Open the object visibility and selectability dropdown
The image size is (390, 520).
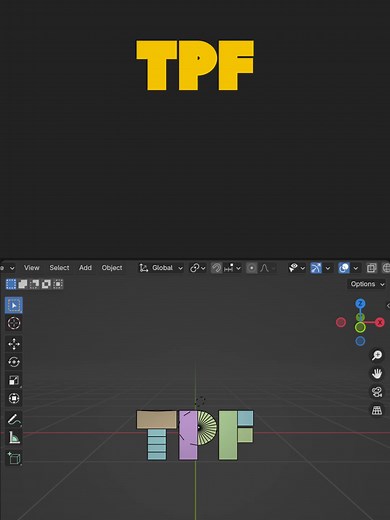[297, 268]
